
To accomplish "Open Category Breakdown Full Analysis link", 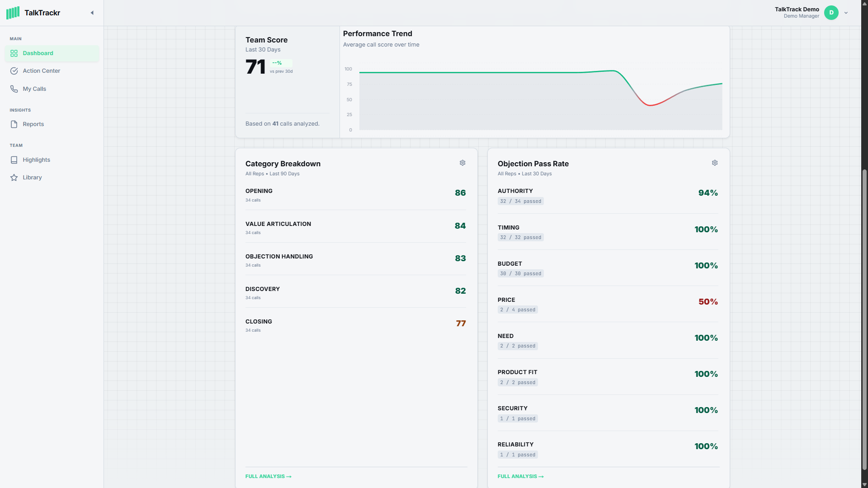I will [268, 476].
